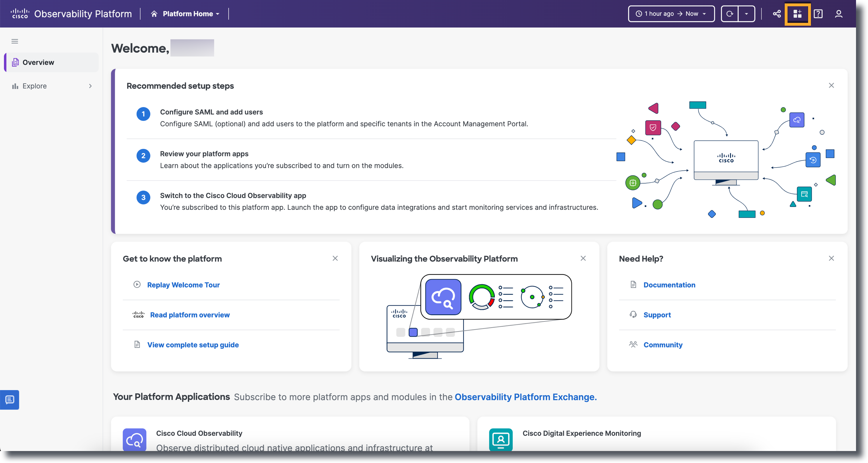Close the Need Help card

point(831,258)
